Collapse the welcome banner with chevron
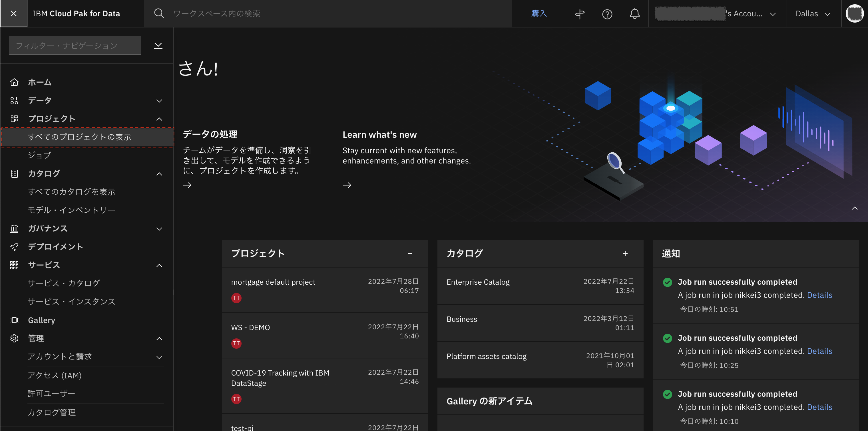The width and height of the screenshot is (868, 431). pos(855,208)
